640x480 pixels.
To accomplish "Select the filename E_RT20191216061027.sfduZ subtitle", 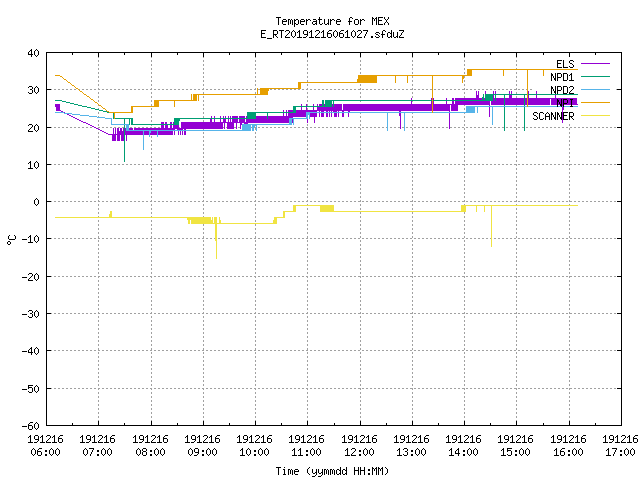I will pyautogui.click(x=332, y=34).
